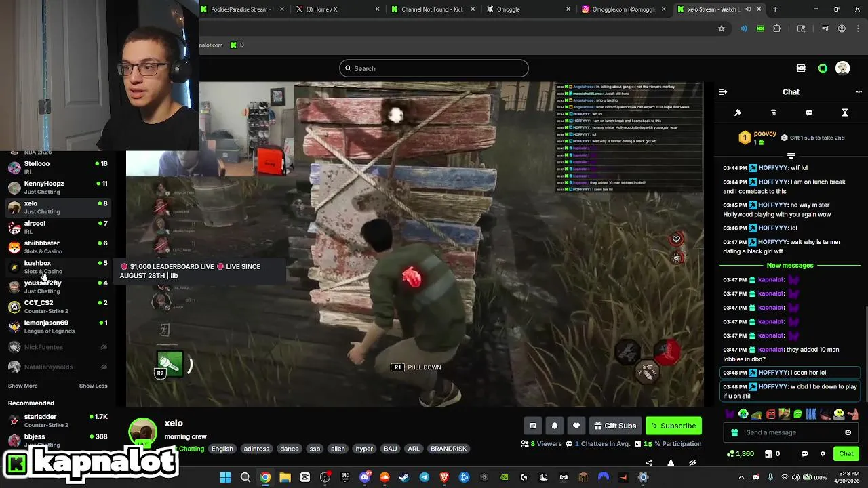The width and height of the screenshot is (868, 488).
Task: Click the speech bubble icon beside chat settings
Action: [x=805, y=453]
